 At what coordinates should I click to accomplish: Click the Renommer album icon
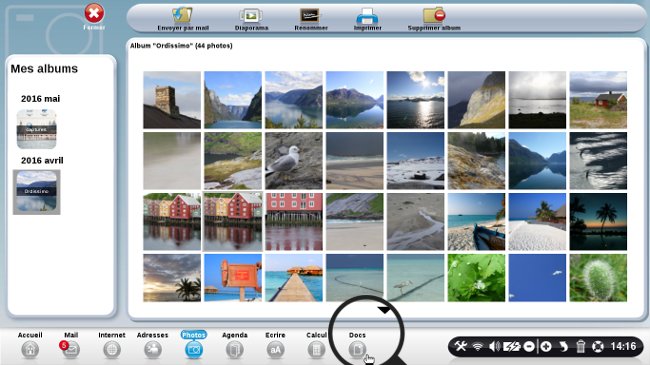310,16
